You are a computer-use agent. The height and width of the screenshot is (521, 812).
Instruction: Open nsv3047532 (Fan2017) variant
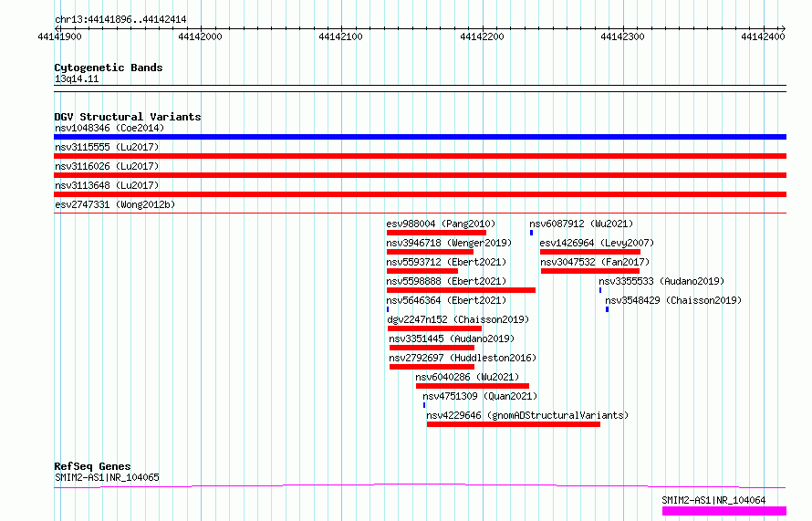point(595,262)
